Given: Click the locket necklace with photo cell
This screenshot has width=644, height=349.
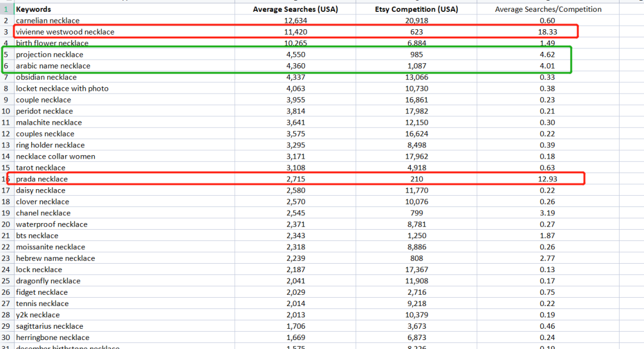Looking at the screenshot, I should (x=125, y=88).
